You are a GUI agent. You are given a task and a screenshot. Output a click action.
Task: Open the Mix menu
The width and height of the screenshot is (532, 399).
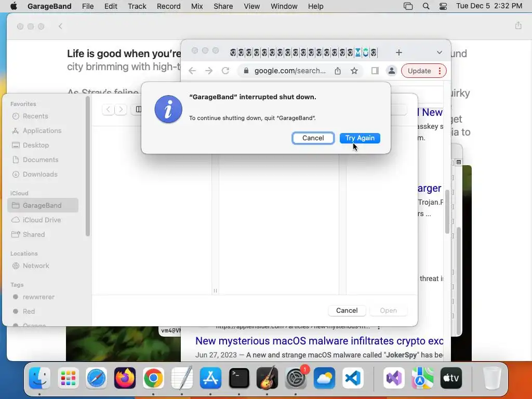point(197,6)
